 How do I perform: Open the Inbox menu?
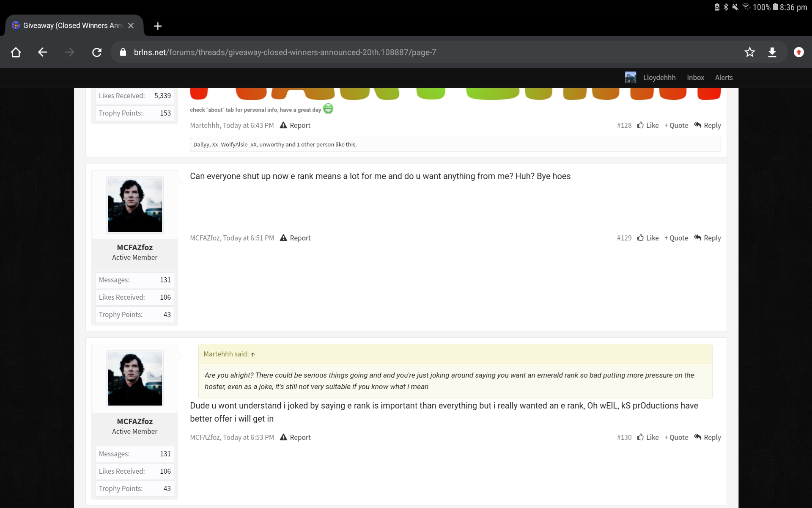pos(695,77)
